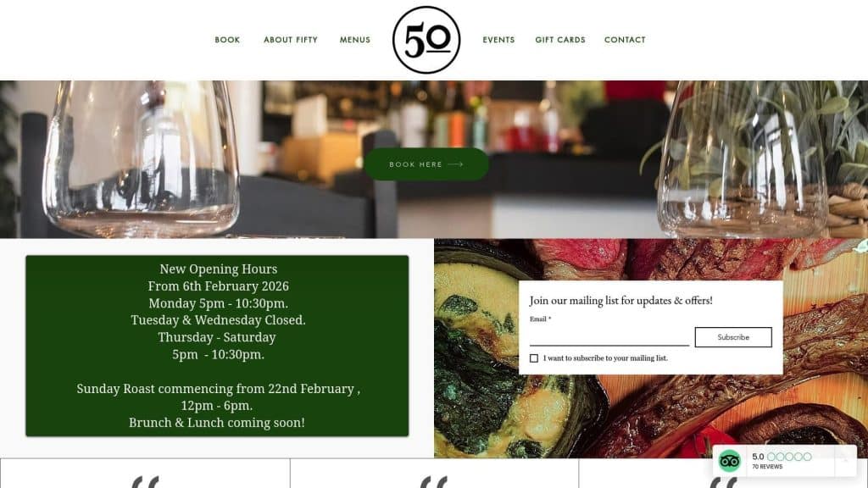The height and width of the screenshot is (488, 868).
Task: Click the middle testimonial quotation mark
Action: [434, 481]
